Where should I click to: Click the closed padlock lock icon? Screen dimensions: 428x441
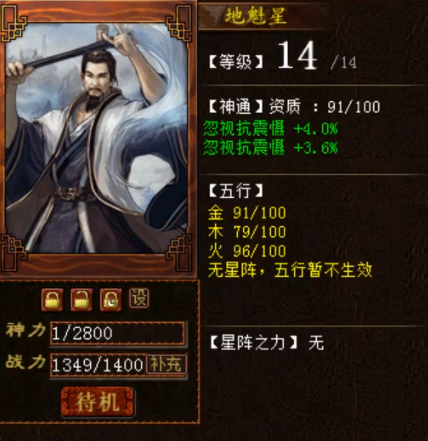point(52,299)
